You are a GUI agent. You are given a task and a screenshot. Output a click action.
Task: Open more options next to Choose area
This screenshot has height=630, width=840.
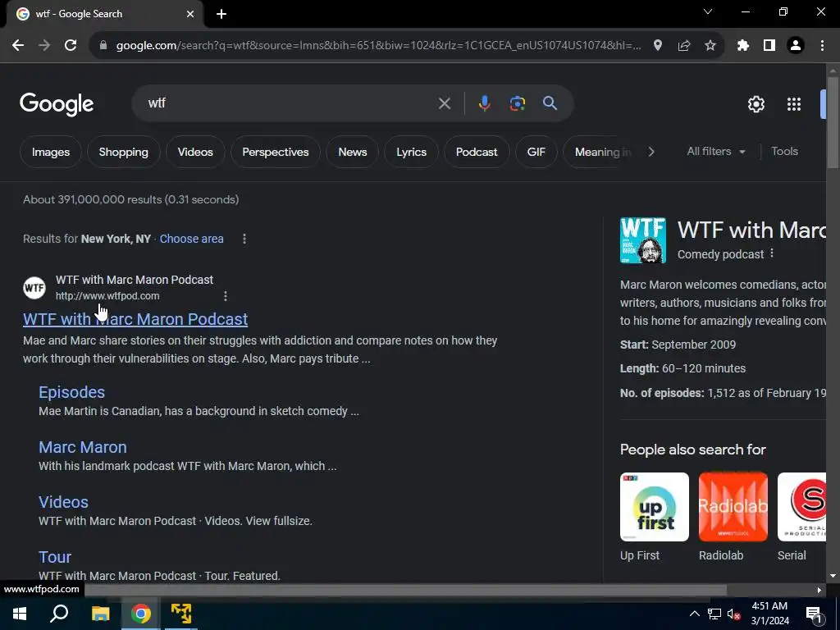click(244, 239)
